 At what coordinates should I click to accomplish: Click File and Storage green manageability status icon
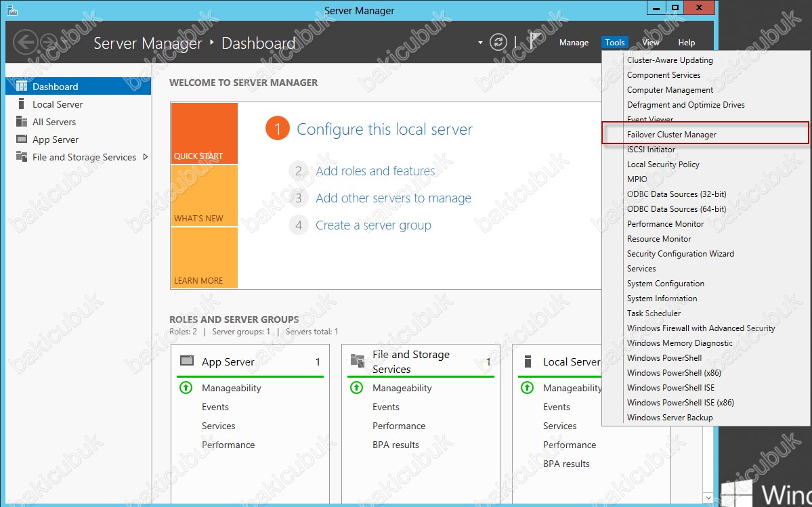click(357, 387)
